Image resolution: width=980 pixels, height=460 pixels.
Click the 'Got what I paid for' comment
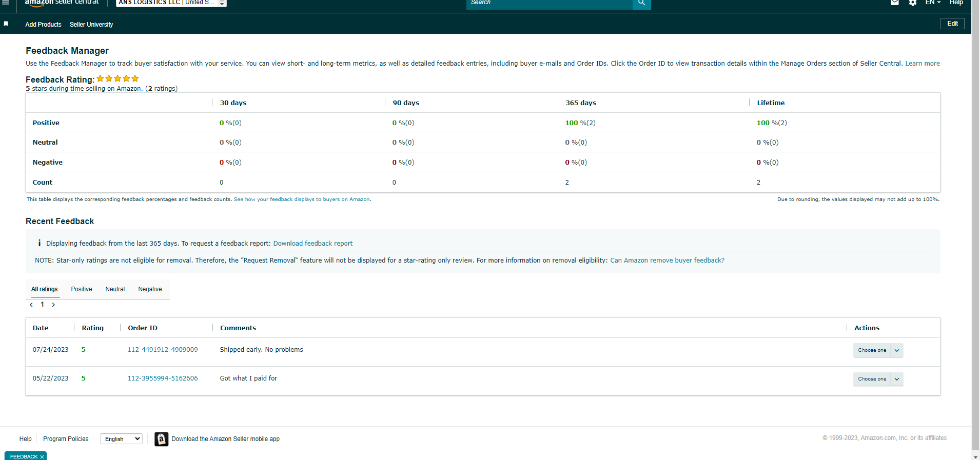[248, 378]
